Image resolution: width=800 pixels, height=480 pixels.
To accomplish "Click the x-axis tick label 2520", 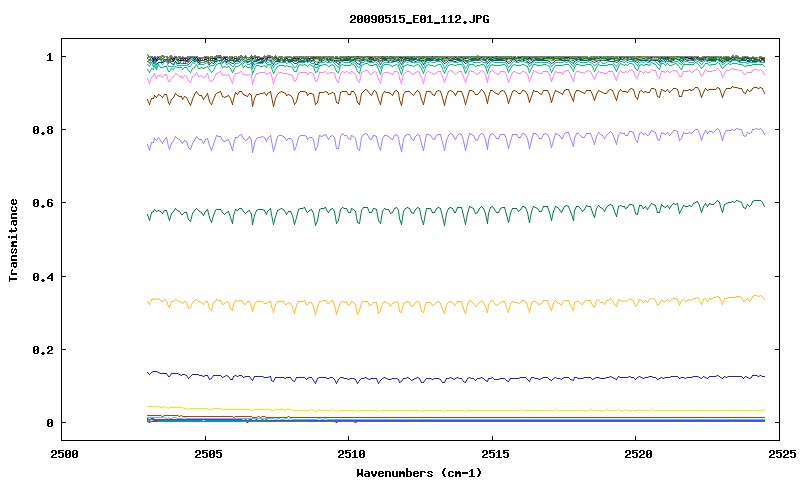I will click(x=638, y=454).
